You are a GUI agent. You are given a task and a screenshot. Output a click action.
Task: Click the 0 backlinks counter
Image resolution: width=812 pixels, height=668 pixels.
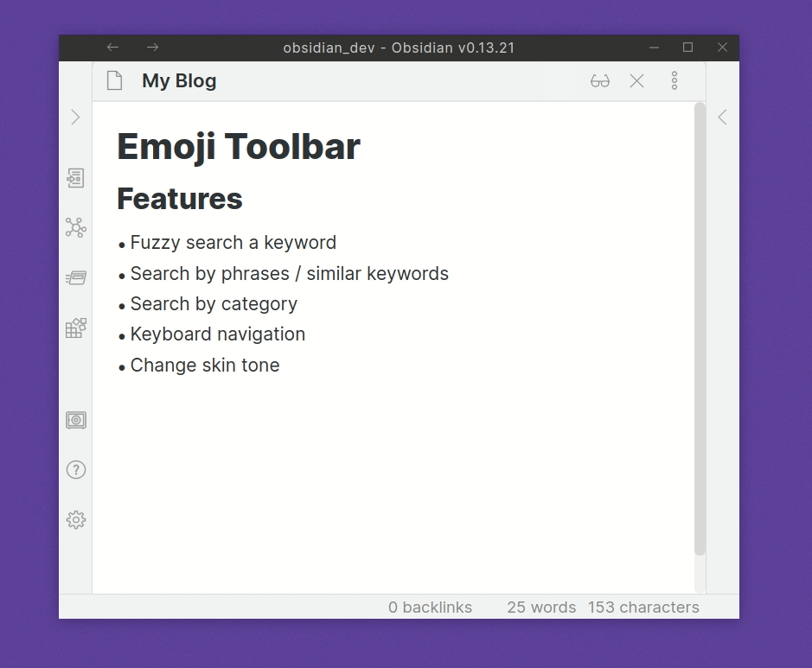tap(430, 607)
